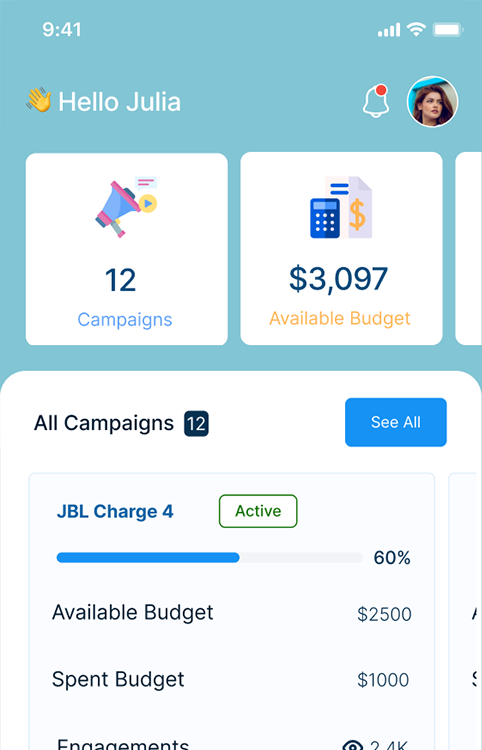Tap the Hello Julia greeting
Viewport: 482px width, 750px height.
click(120, 102)
